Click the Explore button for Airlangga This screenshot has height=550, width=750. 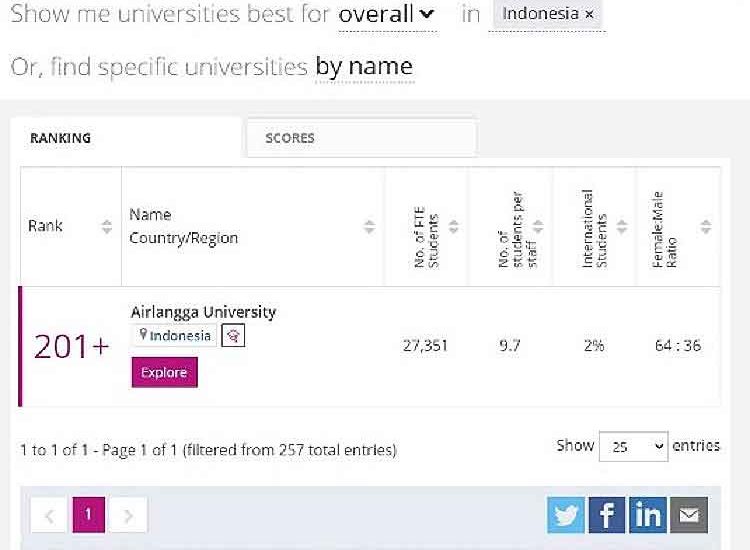coord(165,372)
